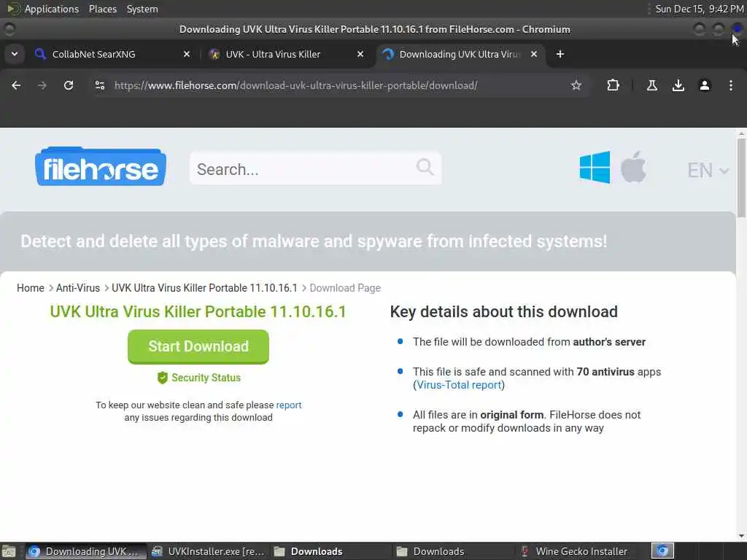Close the UVK - Ultra Virus Killer tab
The width and height of the screenshot is (747, 560).
point(360,54)
